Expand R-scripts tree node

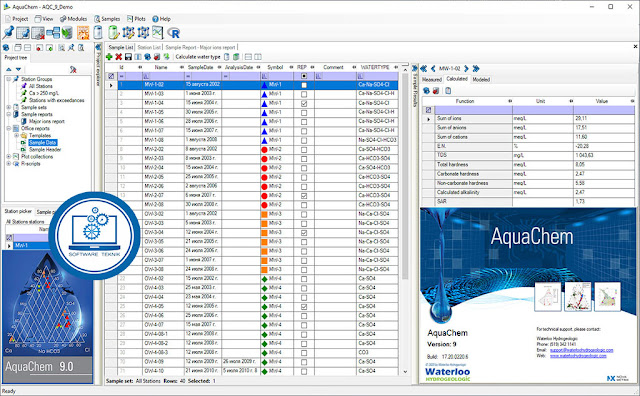(x=9, y=163)
